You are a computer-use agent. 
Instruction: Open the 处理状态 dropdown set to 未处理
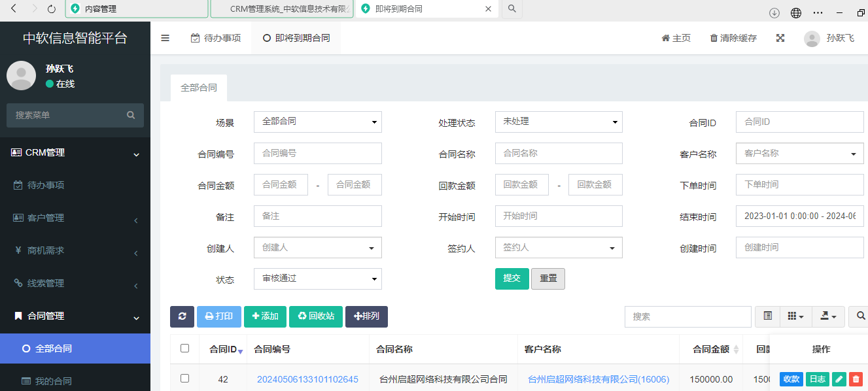point(558,122)
